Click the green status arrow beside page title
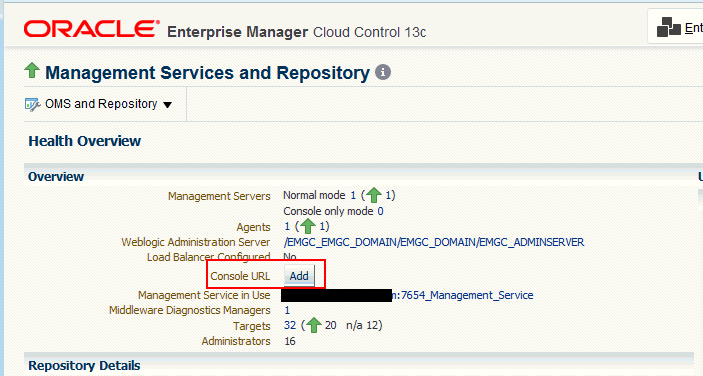The height and width of the screenshot is (376, 703). [x=32, y=70]
